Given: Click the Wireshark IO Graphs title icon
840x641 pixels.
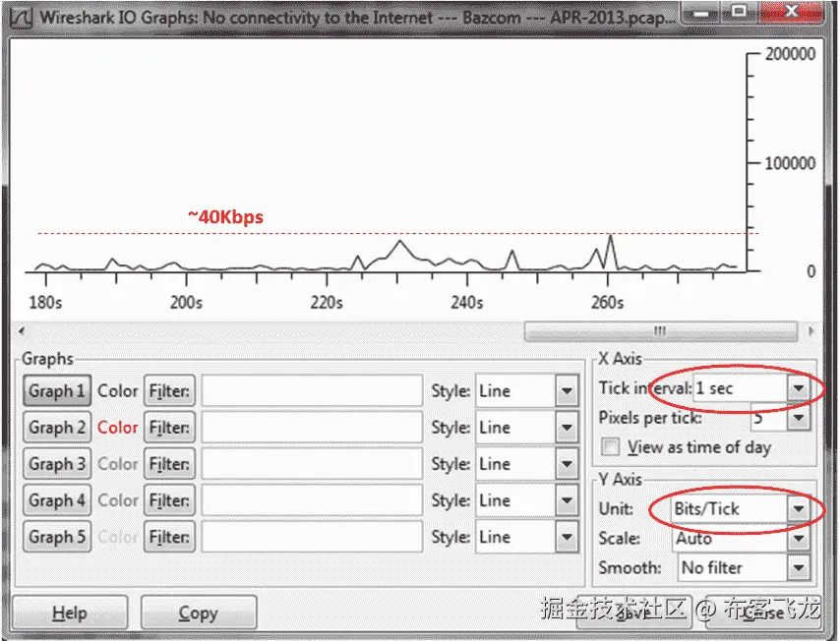Looking at the screenshot, I should pos(22,18).
